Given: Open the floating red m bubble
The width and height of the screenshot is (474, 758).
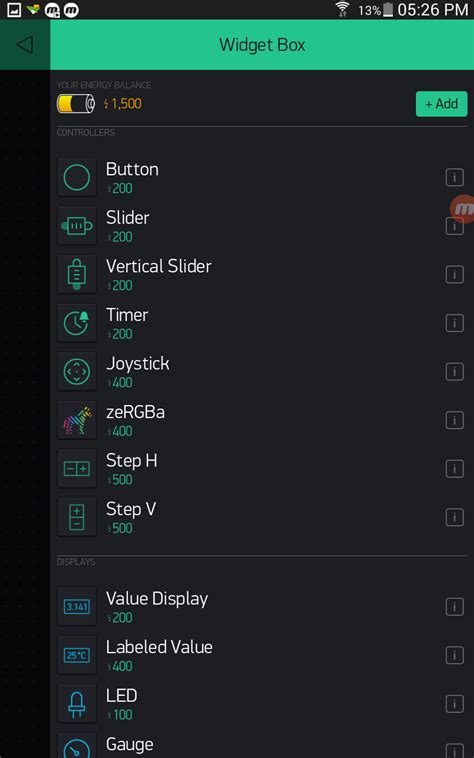Looking at the screenshot, I should (x=463, y=209).
